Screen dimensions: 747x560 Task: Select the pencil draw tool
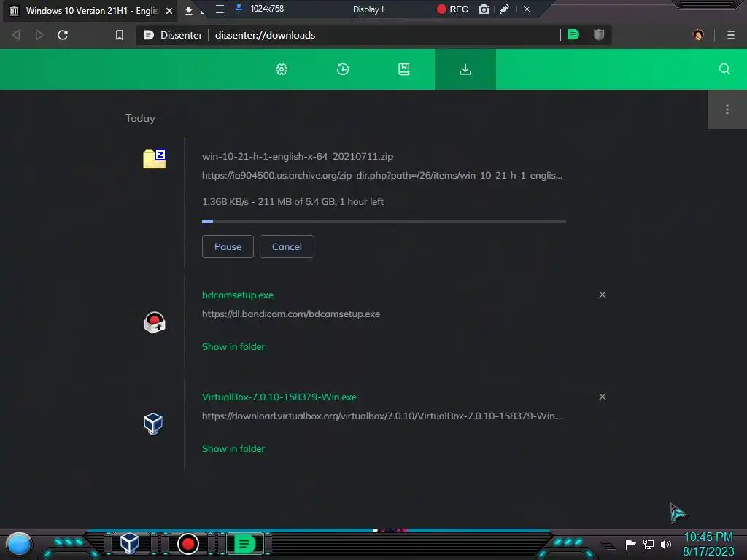(x=505, y=9)
